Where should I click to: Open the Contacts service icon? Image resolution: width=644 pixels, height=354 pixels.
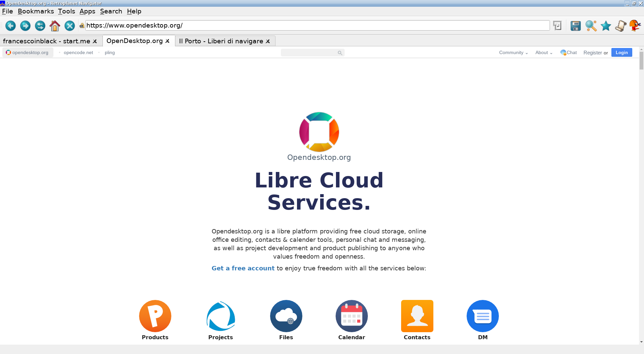(417, 316)
